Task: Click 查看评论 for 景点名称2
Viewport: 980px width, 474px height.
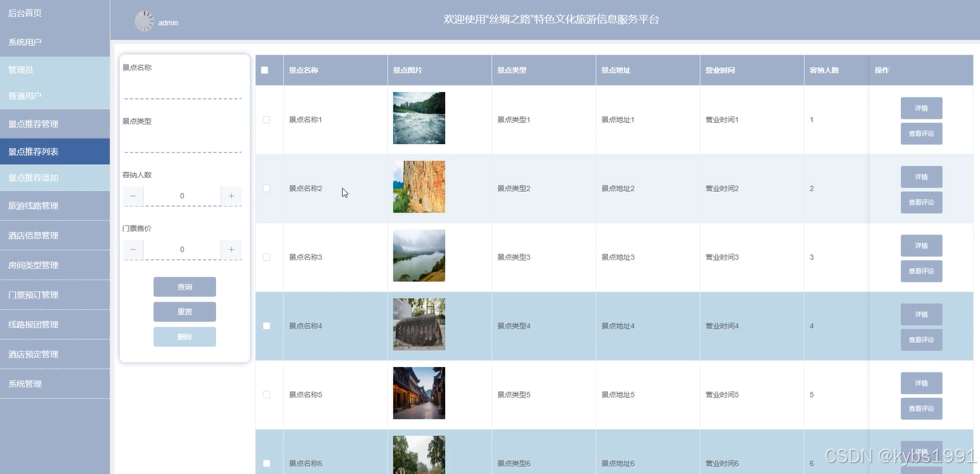Action: click(921, 203)
